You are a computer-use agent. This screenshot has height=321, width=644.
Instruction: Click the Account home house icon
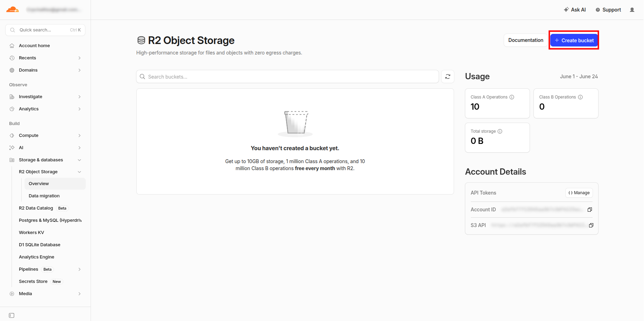pyautogui.click(x=12, y=46)
